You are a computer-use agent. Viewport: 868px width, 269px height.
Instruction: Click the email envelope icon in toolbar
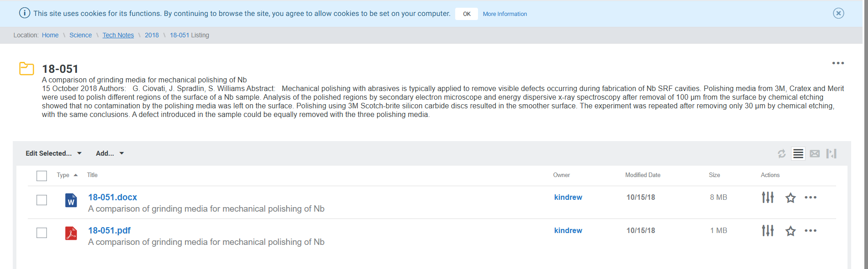coord(815,154)
